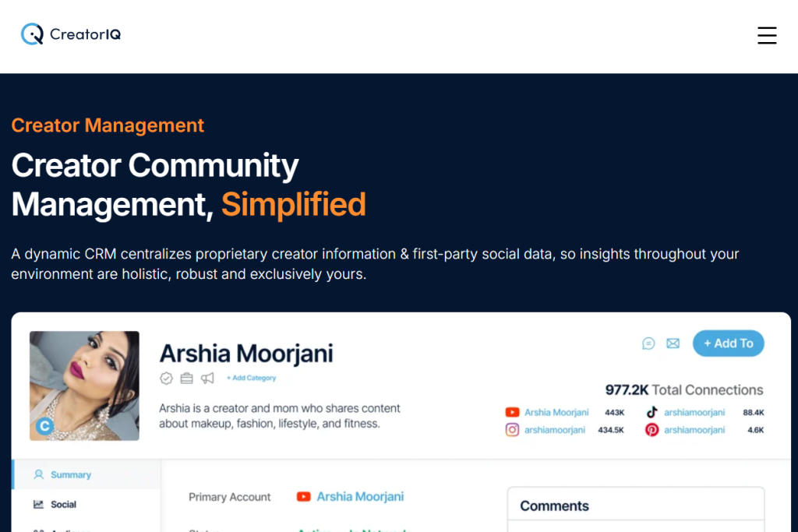Screen dimensions: 798x532
Task: Click the envelope email icon
Action: (673, 344)
